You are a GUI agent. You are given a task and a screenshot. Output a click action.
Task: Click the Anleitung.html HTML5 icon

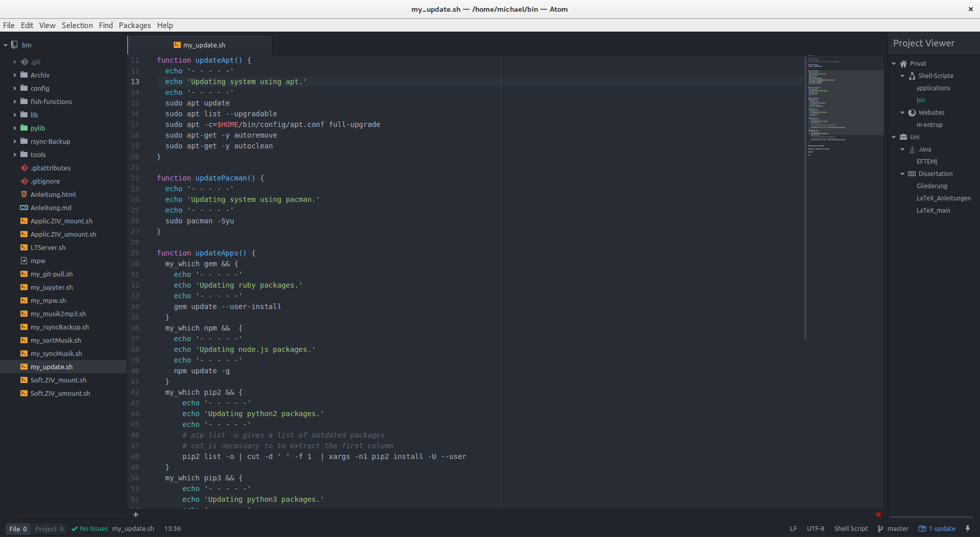pos(24,194)
